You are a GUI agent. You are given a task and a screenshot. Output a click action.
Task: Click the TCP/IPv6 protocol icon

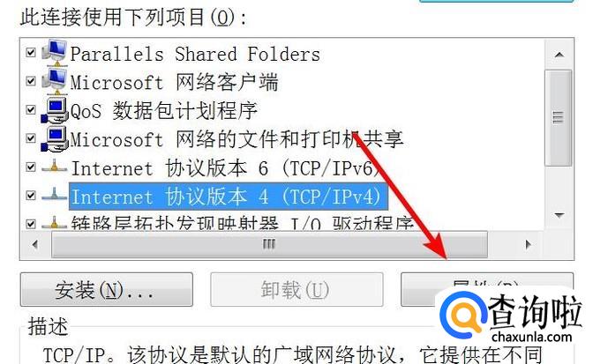(x=54, y=167)
